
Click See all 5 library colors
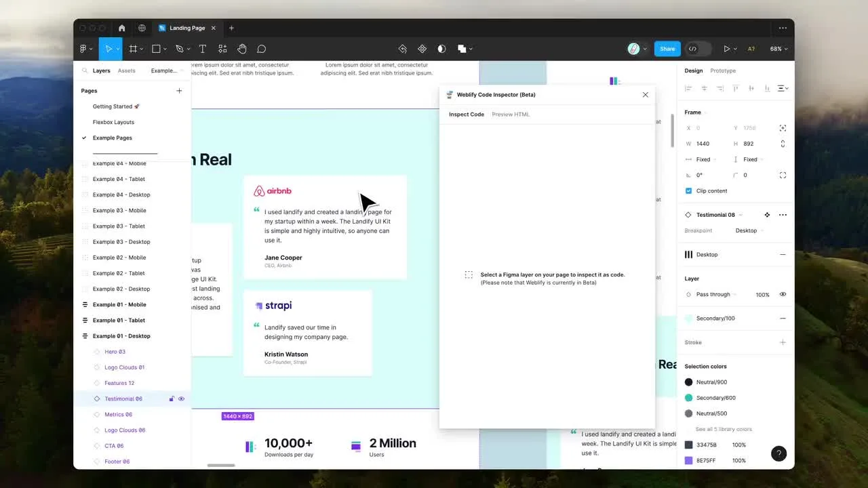(x=724, y=429)
